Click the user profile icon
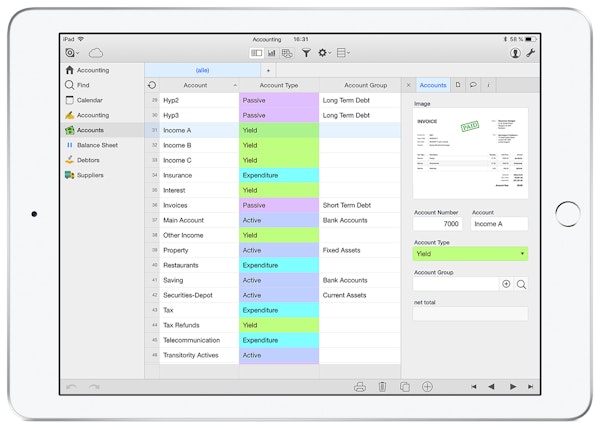 [514, 52]
